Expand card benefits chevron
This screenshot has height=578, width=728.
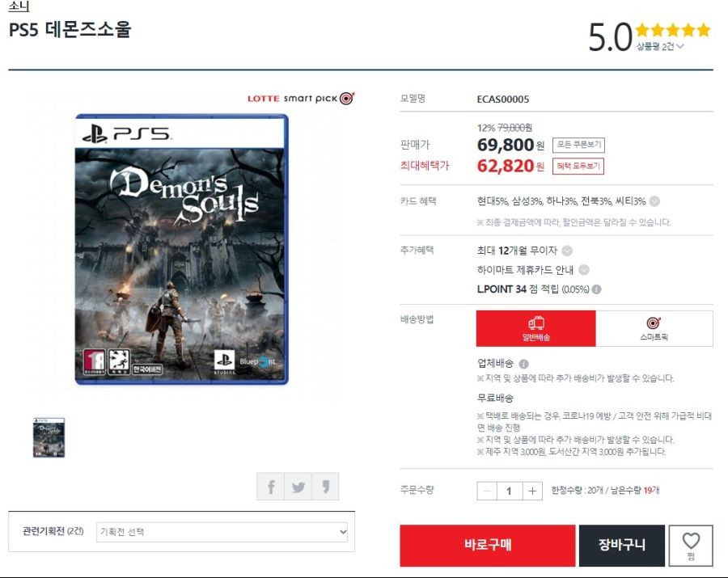pos(654,201)
